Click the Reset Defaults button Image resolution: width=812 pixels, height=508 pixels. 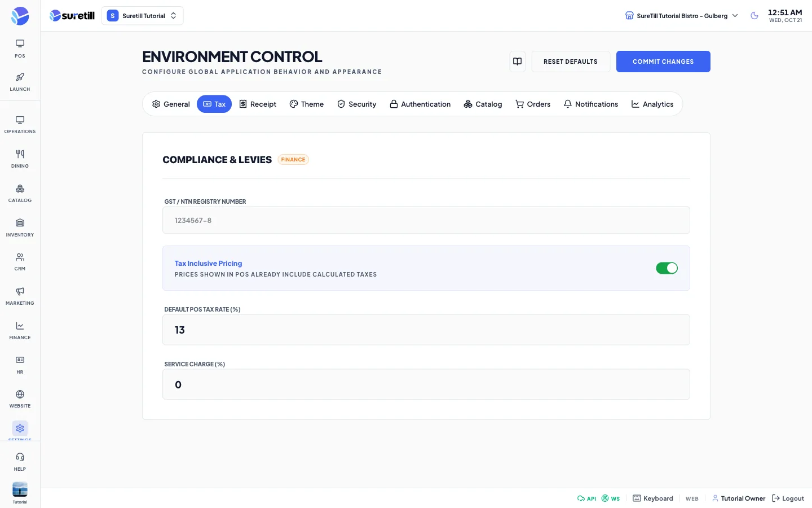point(571,62)
